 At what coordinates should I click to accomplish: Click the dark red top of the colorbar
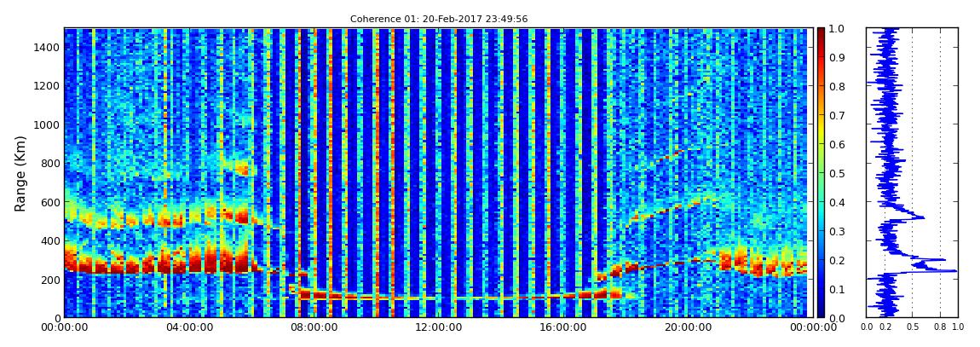(821, 32)
